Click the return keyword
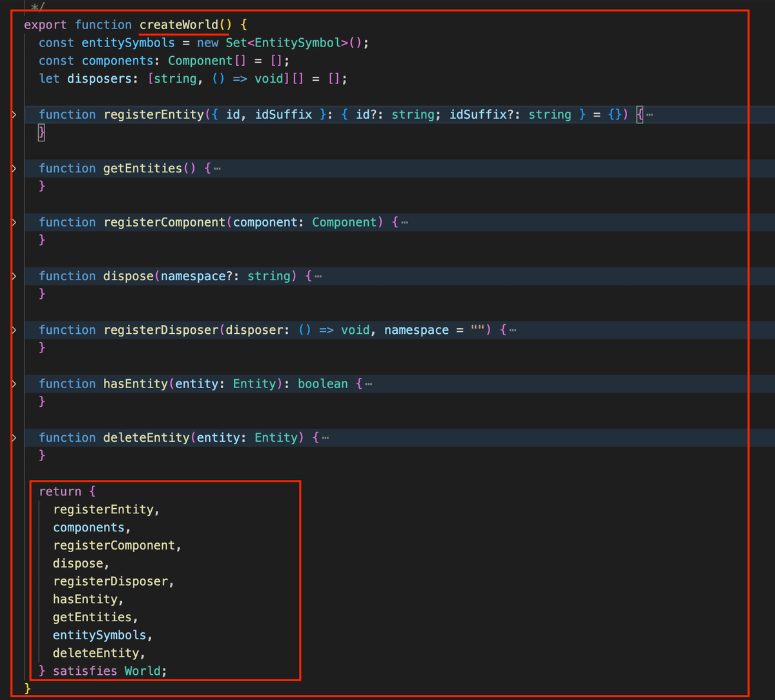 tap(60, 491)
